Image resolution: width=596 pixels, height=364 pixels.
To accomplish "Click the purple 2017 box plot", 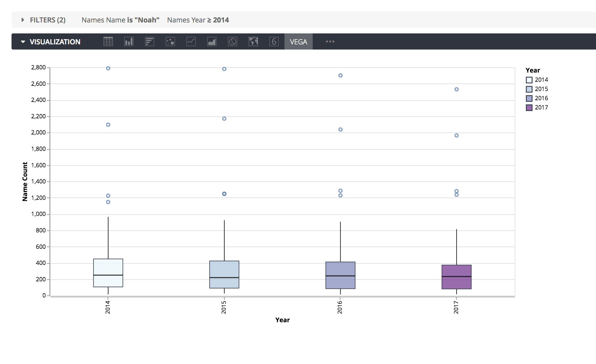I will pos(456,277).
